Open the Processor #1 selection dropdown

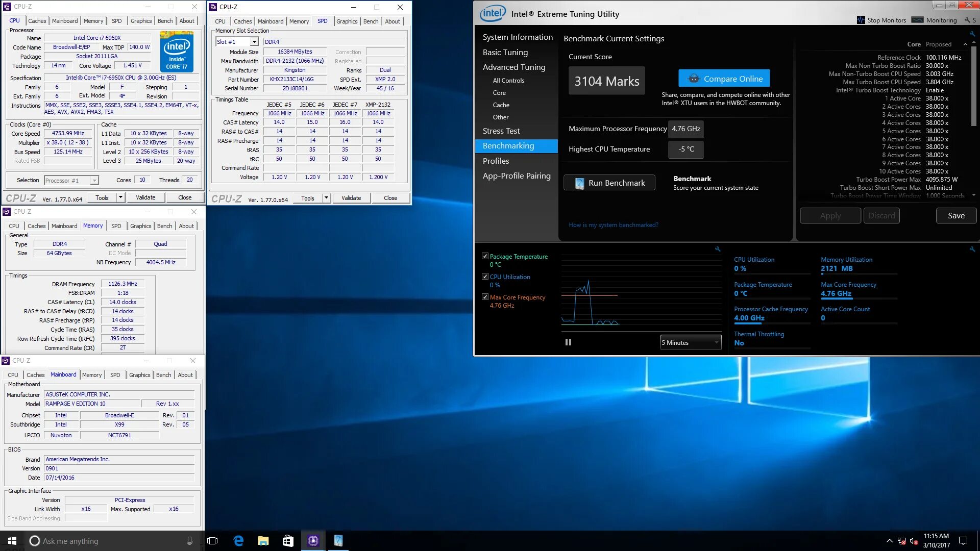pyautogui.click(x=94, y=181)
